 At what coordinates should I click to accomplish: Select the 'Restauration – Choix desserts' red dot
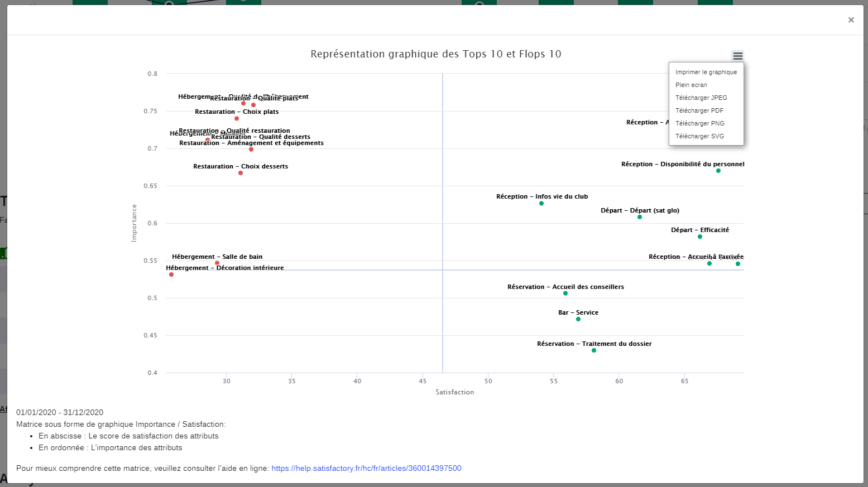241,173
